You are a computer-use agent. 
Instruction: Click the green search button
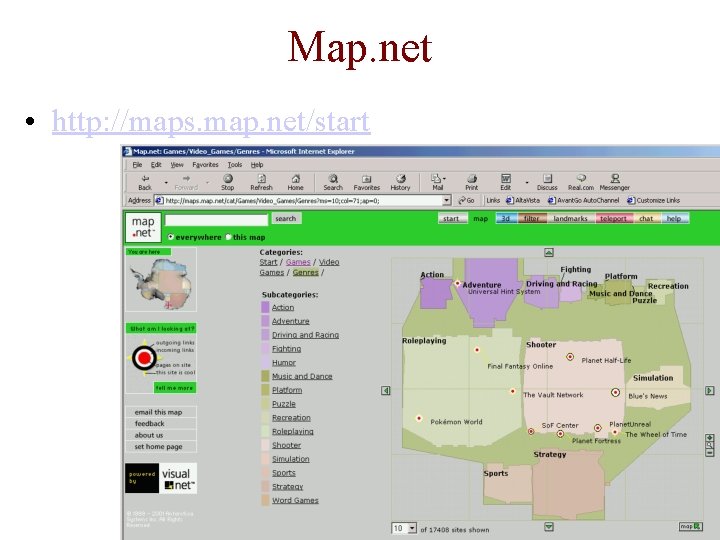click(286, 219)
